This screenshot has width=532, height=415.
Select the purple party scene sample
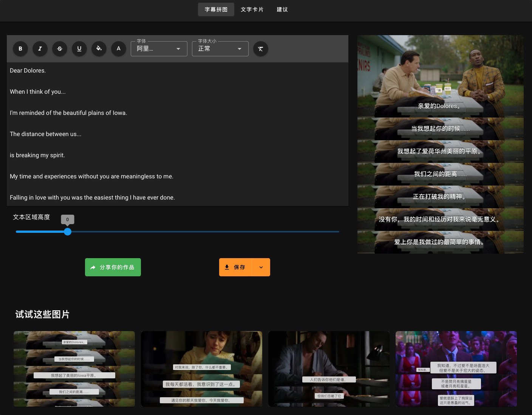(456, 369)
